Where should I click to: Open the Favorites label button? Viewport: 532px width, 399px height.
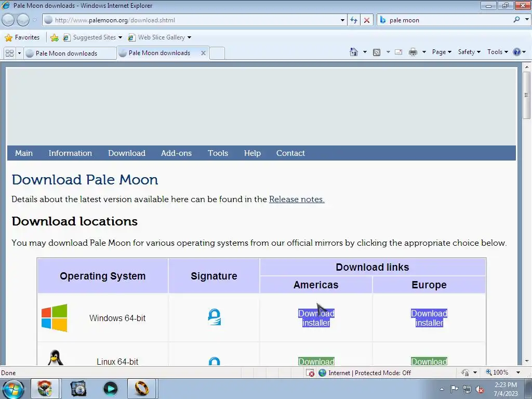click(27, 37)
